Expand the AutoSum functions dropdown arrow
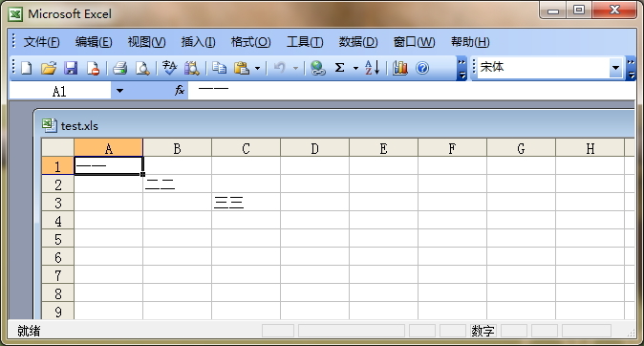The width and height of the screenshot is (644, 346). [355, 68]
